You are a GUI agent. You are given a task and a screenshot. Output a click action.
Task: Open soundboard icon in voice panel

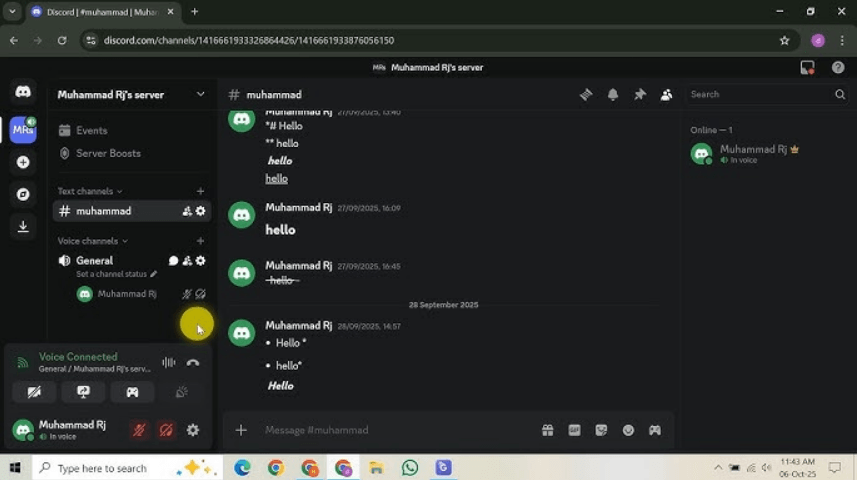tap(181, 392)
